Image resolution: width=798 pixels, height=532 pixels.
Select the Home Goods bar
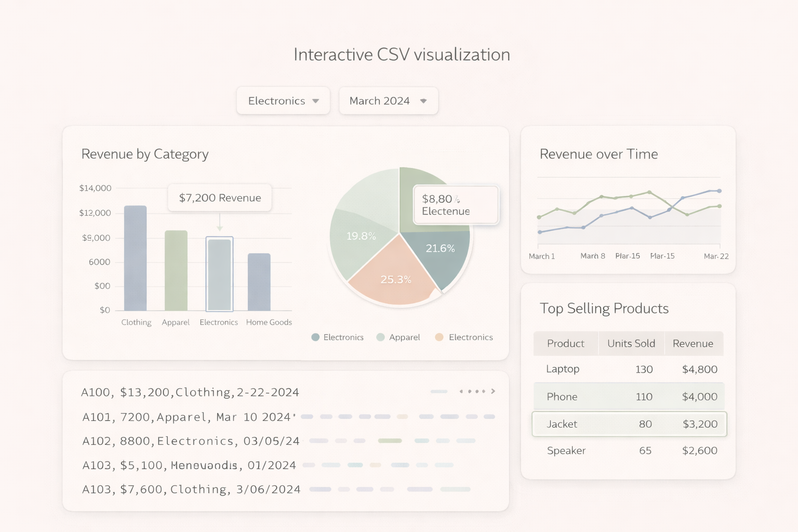(x=259, y=282)
